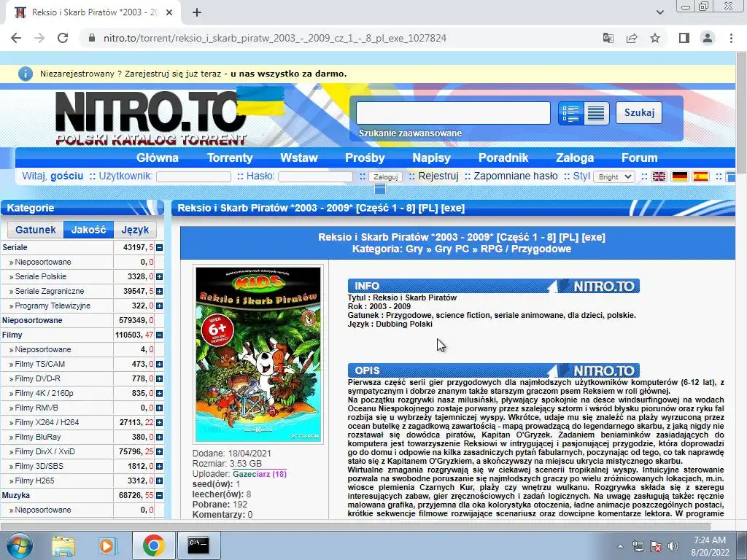Screen dimensions: 747x560
Task: Open tab search chevron
Action: [659, 12]
